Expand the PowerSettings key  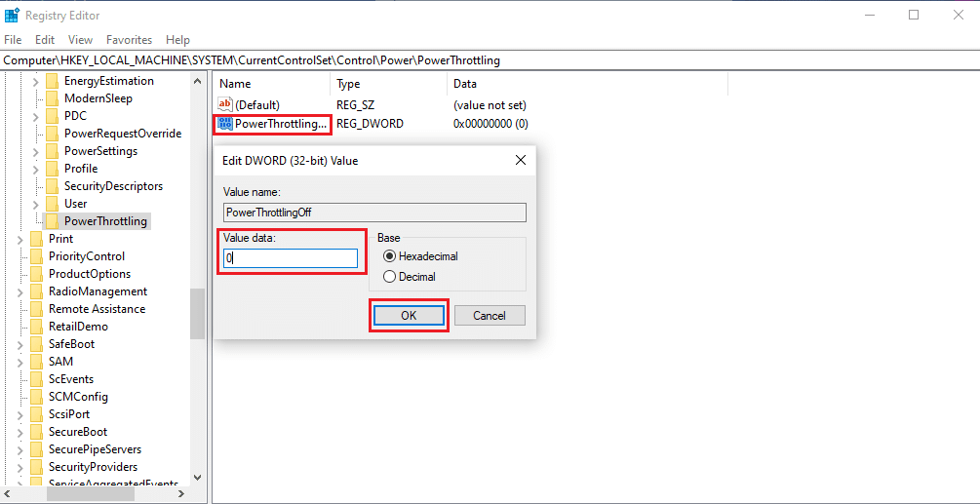(35, 151)
